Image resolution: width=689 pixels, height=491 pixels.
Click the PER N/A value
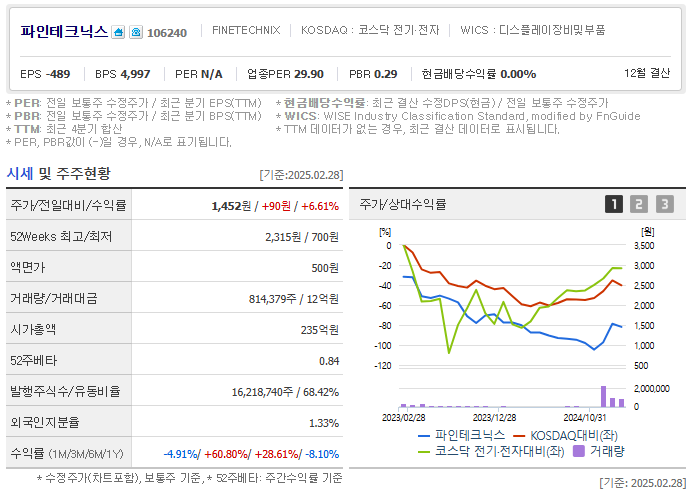click(199, 74)
